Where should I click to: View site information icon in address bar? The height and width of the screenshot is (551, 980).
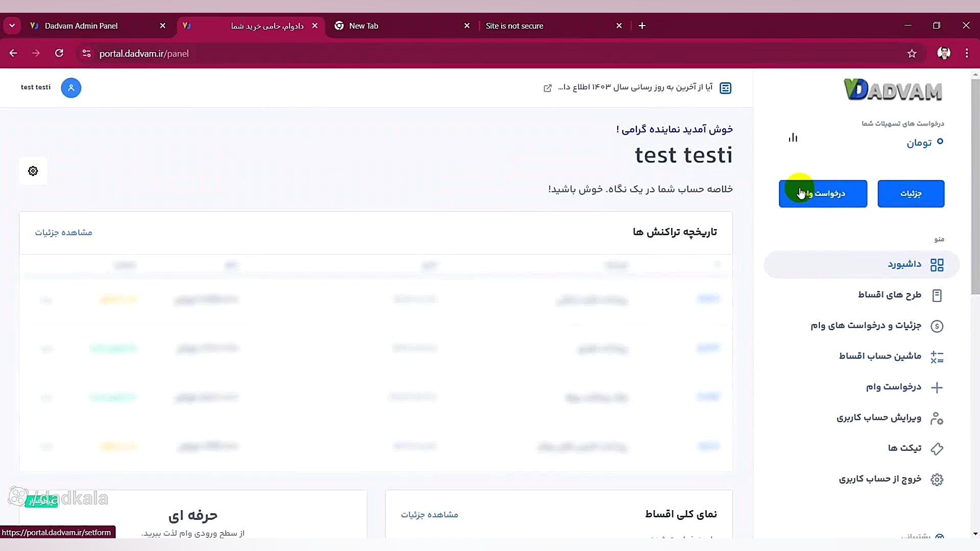point(86,53)
